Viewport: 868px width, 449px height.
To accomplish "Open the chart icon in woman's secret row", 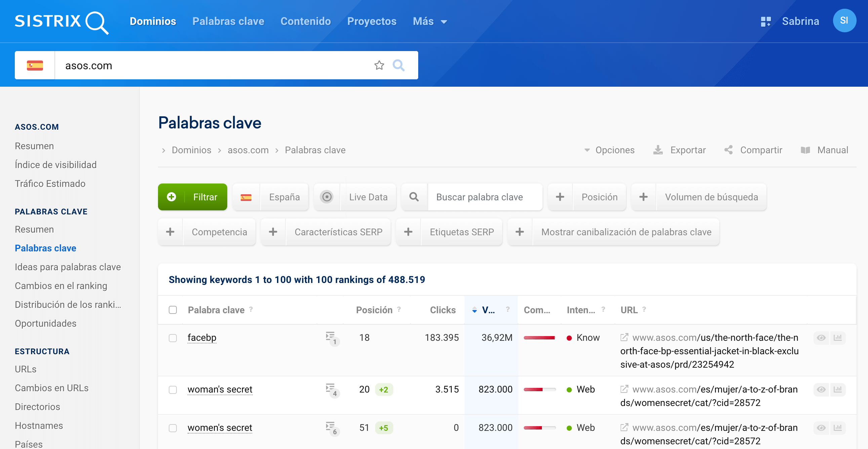I will (838, 390).
